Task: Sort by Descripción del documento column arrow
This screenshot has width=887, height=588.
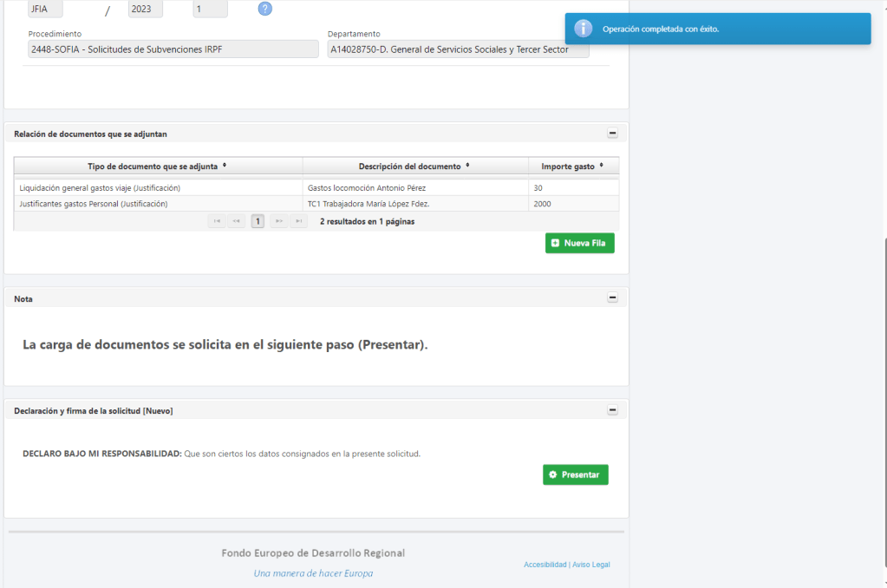Action: pyautogui.click(x=467, y=166)
